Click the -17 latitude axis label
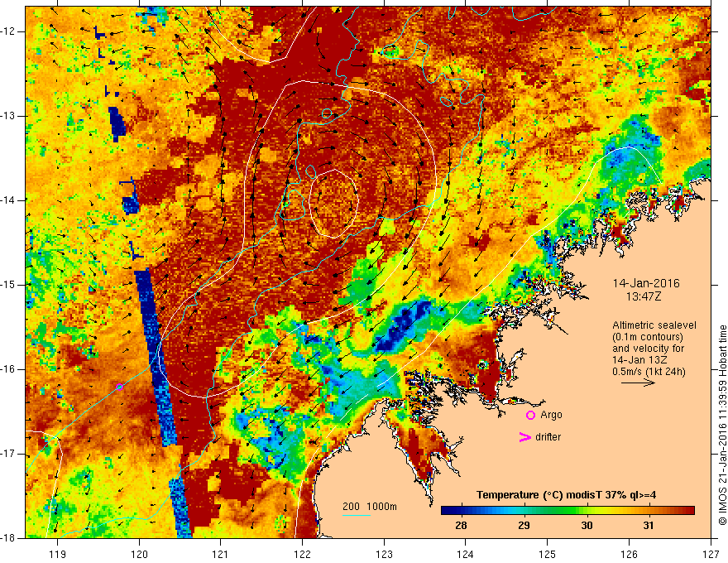Image resolution: width=728 pixels, height=563 pixels. point(8,454)
